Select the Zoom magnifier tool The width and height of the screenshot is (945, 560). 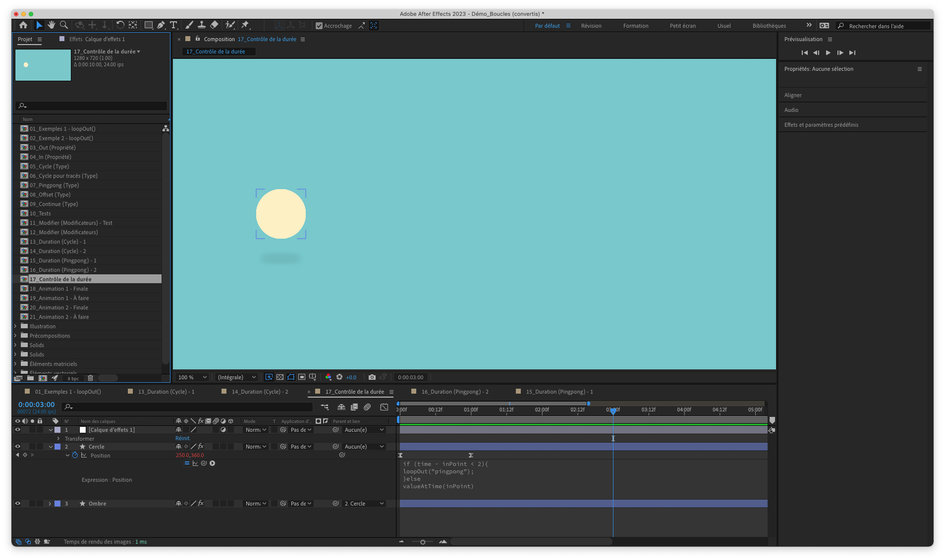64,25
